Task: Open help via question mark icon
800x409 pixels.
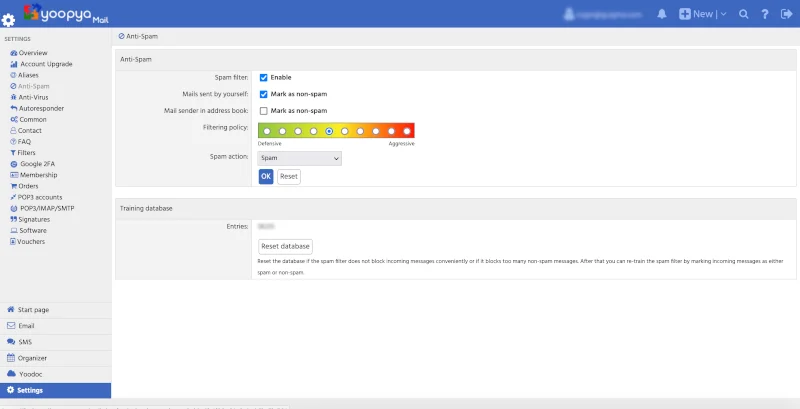Action: (764, 14)
